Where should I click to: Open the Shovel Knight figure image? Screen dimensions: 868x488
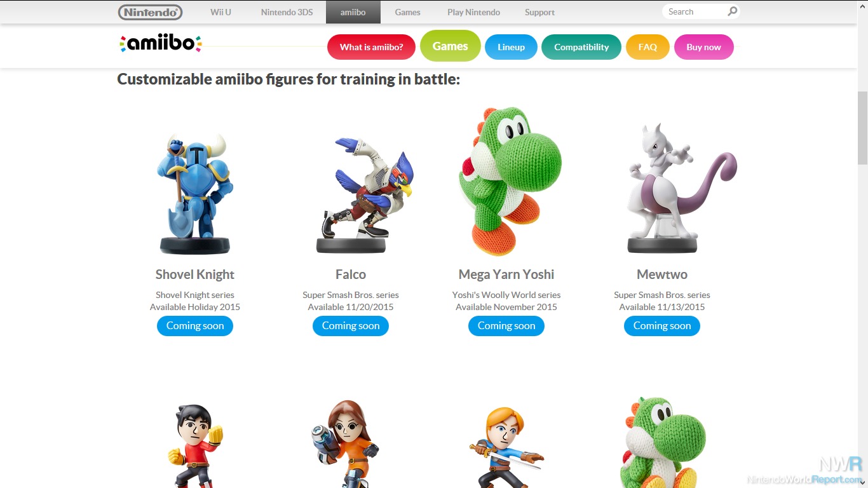click(x=195, y=194)
